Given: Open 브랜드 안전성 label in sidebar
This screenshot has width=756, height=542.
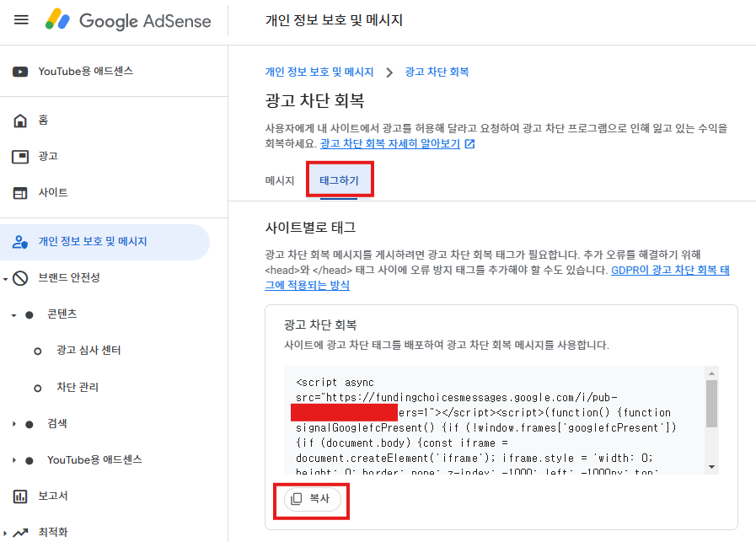Looking at the screenshot, I should 69,278.
